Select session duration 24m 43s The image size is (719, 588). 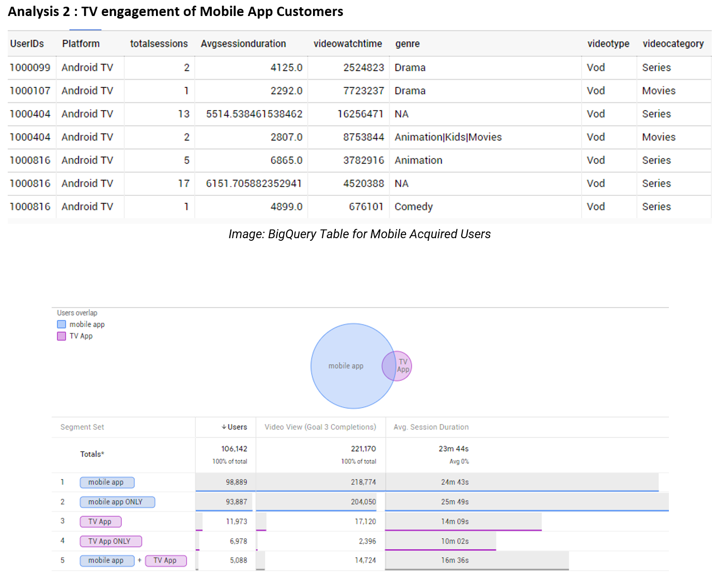[x=455, y=482]
